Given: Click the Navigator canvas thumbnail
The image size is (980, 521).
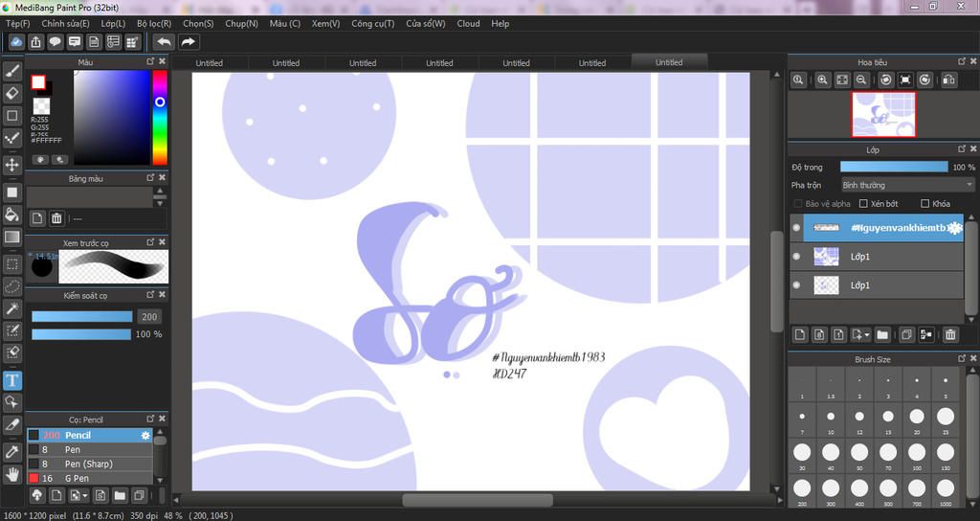Looking at the screenshot, I should [x=883, y=115].
